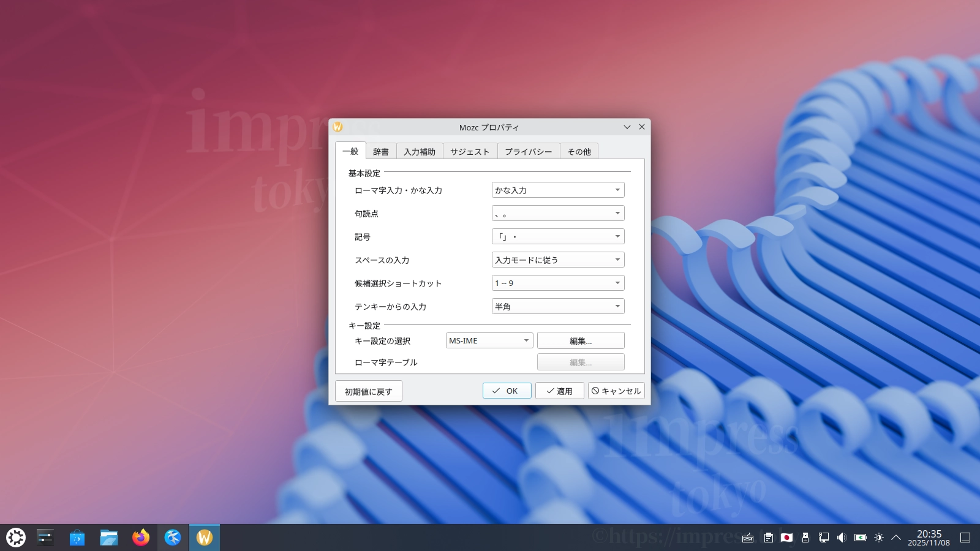Close the Mozc プロパティ dialog
The height and width of the screenshot is (551, 980).
click(642, 127)
